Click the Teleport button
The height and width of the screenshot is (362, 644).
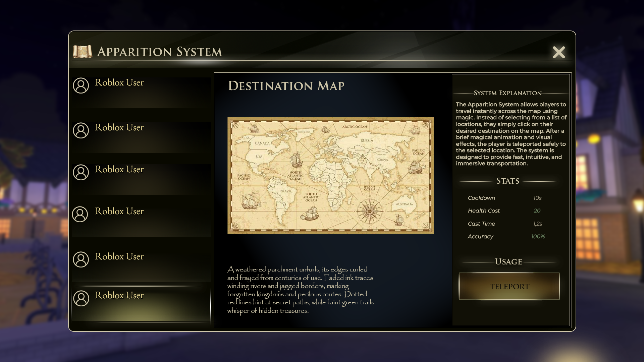pyautogui.click(x=509, y=286)
